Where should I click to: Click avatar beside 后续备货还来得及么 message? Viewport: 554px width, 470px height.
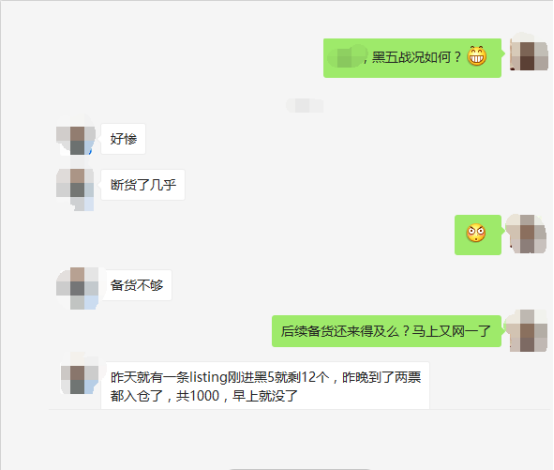[526, 330]
